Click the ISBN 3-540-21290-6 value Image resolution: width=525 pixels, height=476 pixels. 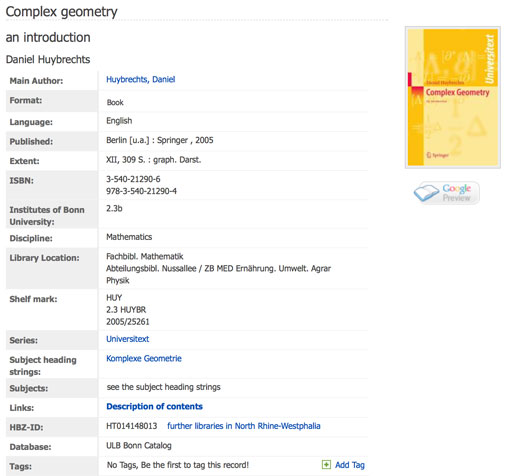coord(133,179)
